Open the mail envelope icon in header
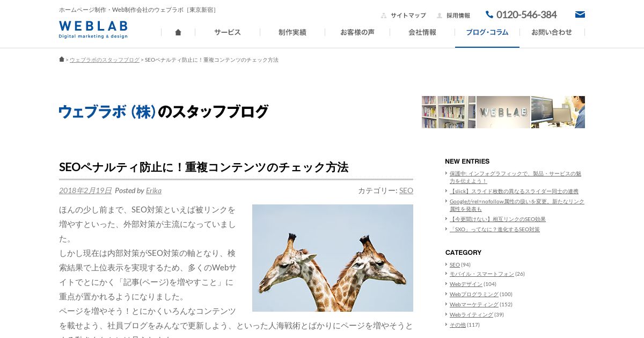The width and height of the screenshot is (644, 338). pyautogui.click(x=580, y=14)
